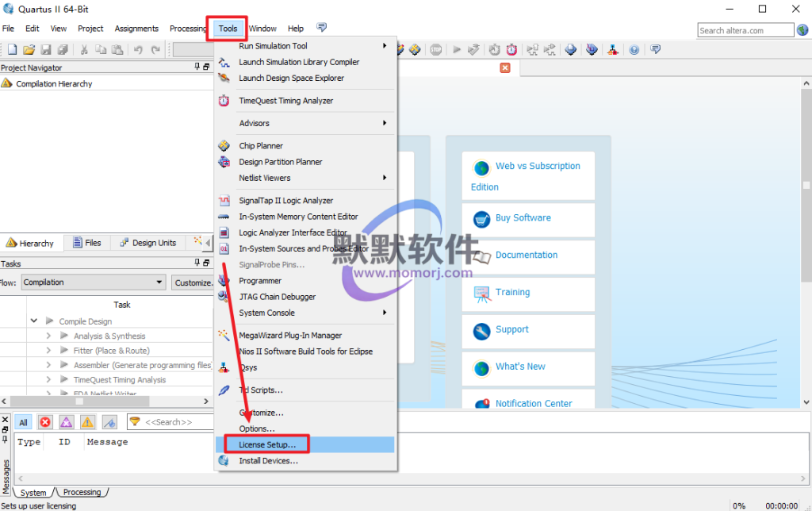Choose Install Devices from Tools menu
This screenshot has height=511, width=812.
[305, 461]
